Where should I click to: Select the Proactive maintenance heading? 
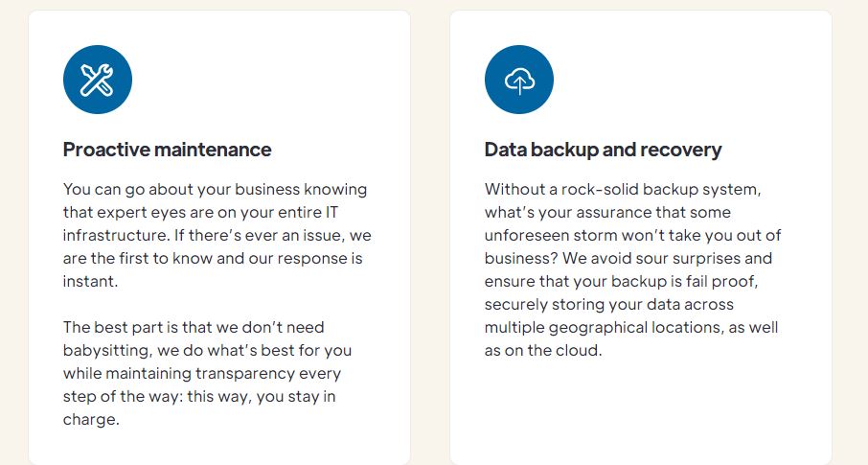[167, 150]
